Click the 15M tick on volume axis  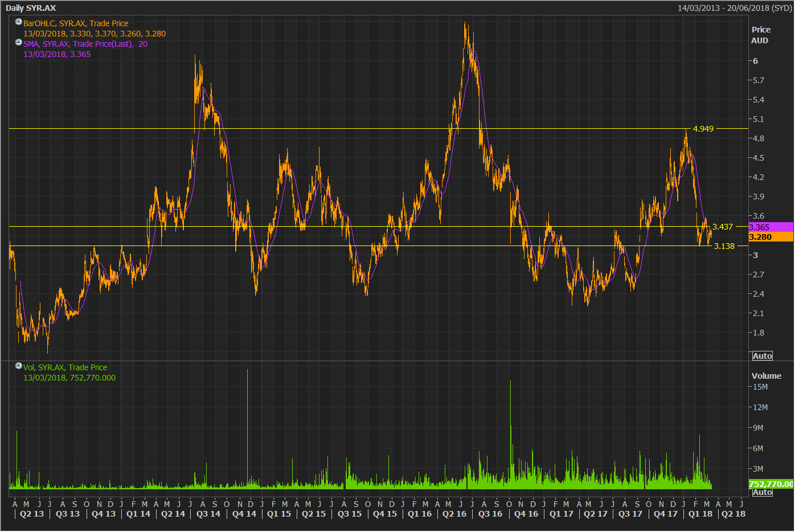(760, 387)
